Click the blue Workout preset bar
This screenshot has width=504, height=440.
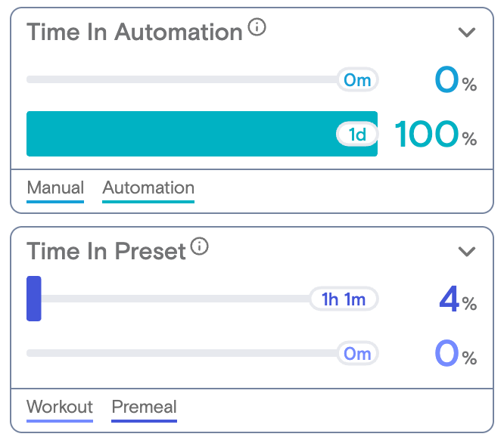click(34, 299)
